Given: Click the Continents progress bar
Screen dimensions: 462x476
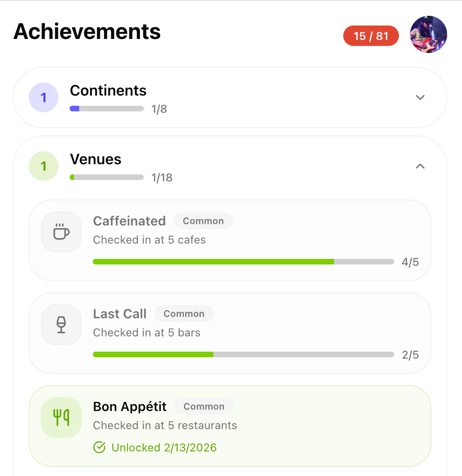Looking at the screenshot, I should coord(107,109).
